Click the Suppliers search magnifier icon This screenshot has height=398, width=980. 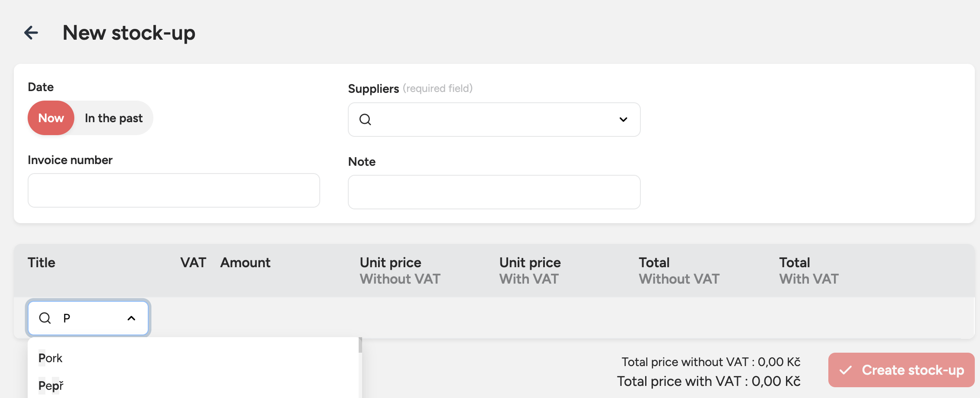(x=365, y=120)
